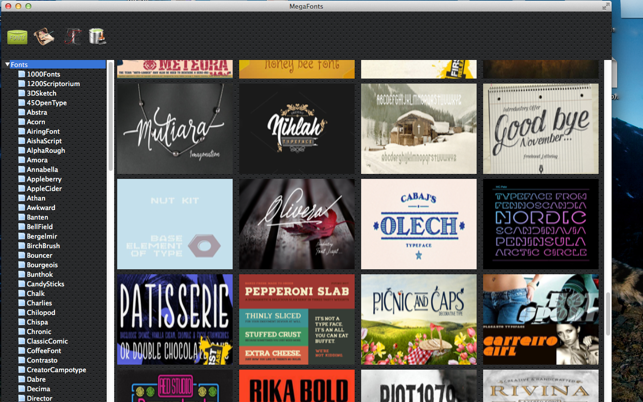The image size is (643, 402).
Task: Open the Nordic Scandinavia font thumbnail
Action: 541,224
